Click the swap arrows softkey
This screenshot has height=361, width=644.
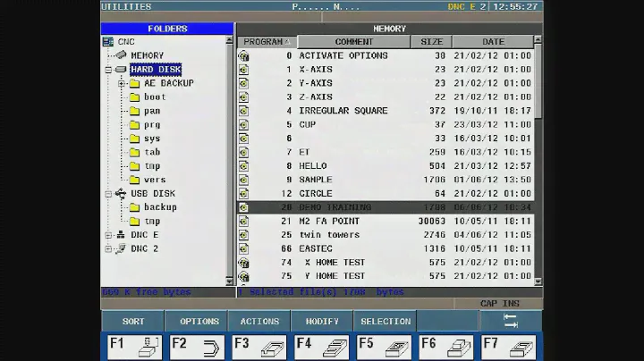pos(511,322)
